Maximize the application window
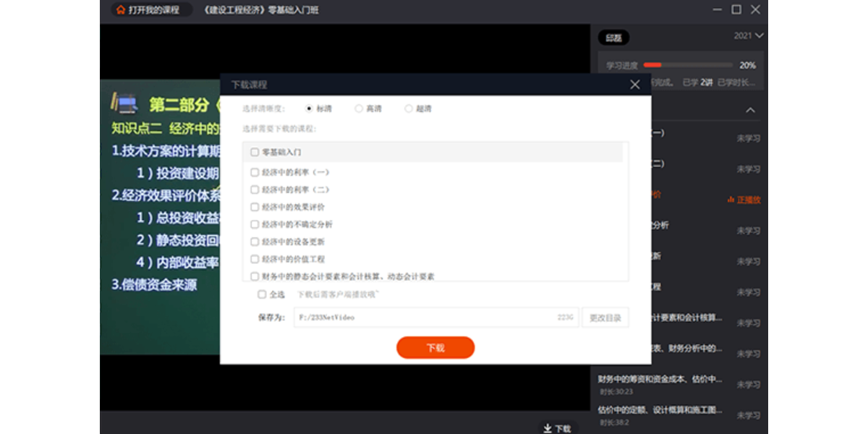The height and width of the screenshot is (434, 868). coord(736,9)
